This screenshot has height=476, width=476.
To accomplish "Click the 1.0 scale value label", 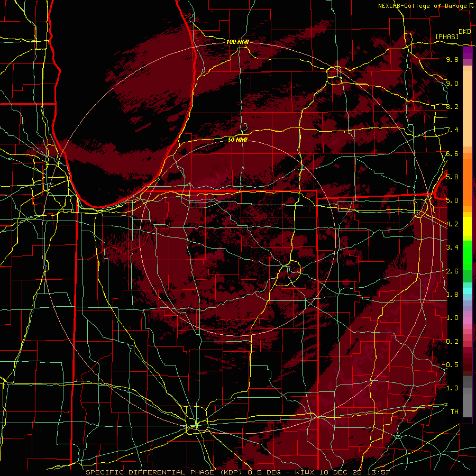I will pos(452,317).
